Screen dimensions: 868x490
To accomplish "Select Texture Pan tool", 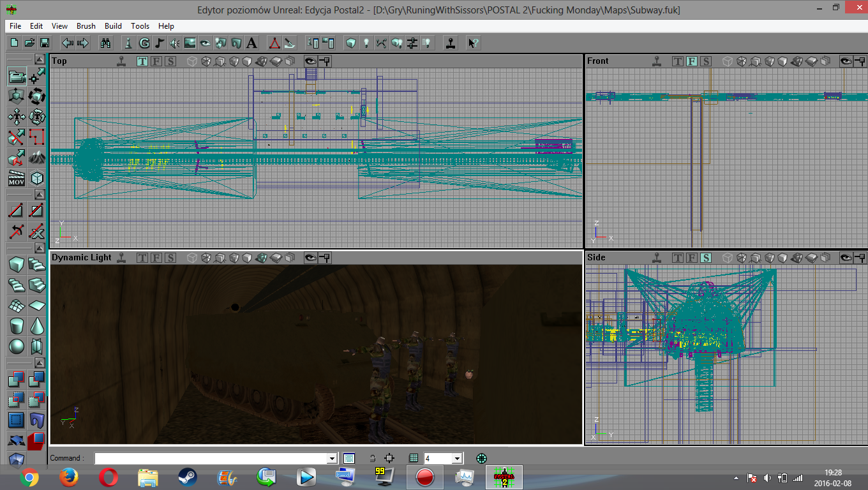I will (x=17, y=117).
